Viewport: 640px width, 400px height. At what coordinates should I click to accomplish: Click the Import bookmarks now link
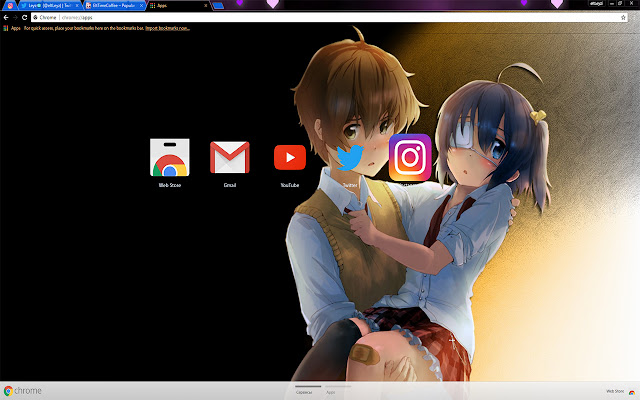point(167,28)
